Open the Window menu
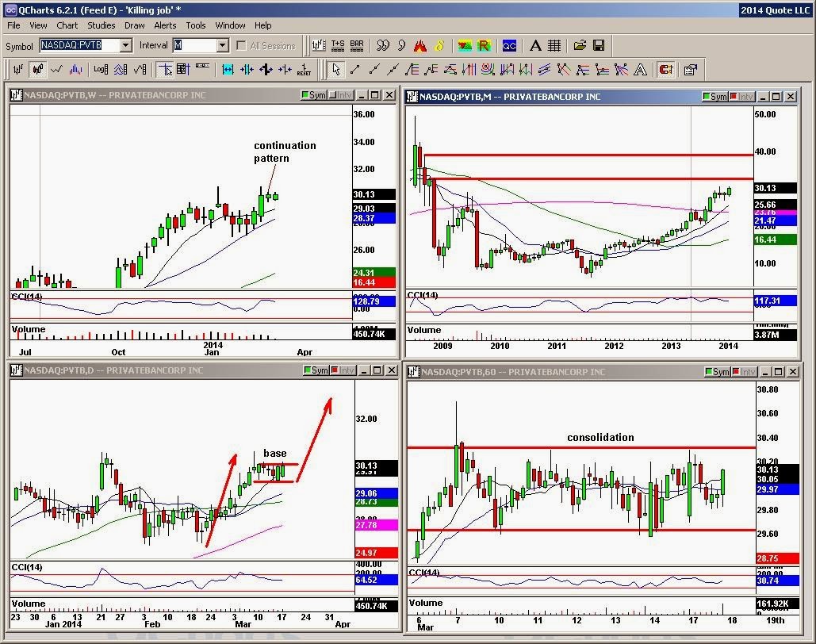 [230, 25]
